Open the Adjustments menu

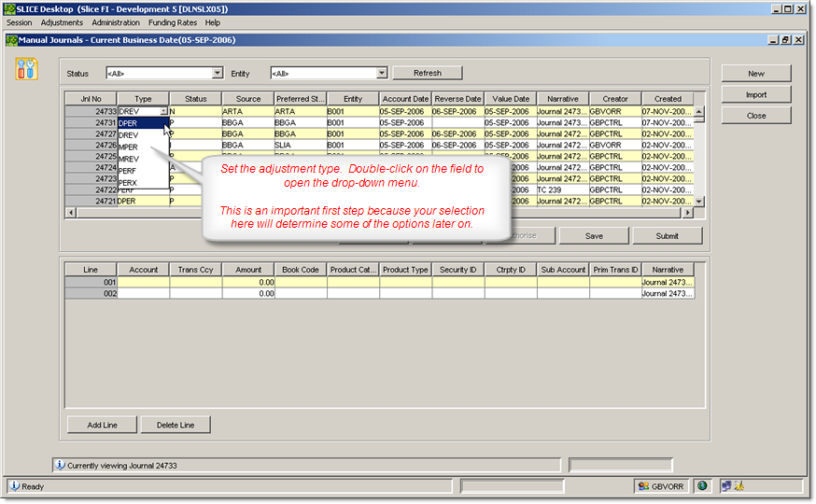62,22
